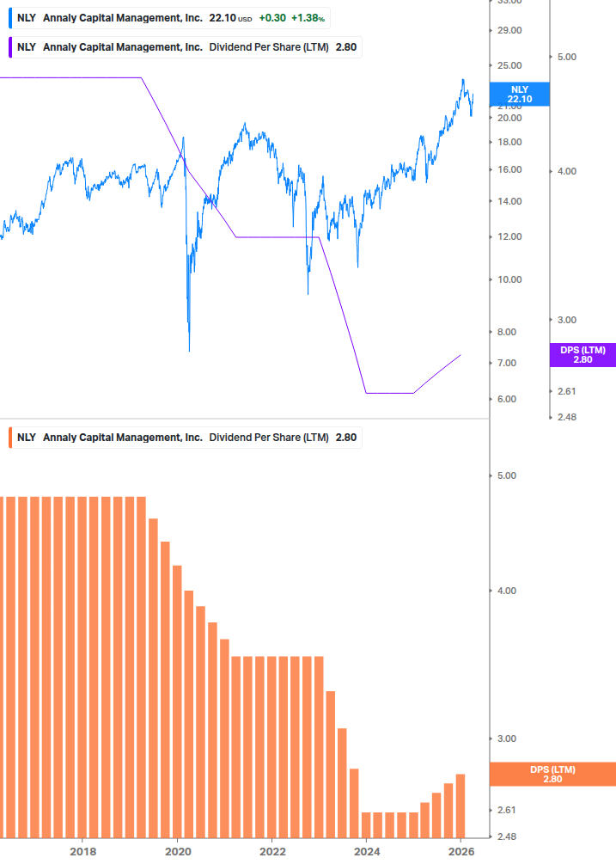Click the blue color marker of NLY price legend

point(10,18)
